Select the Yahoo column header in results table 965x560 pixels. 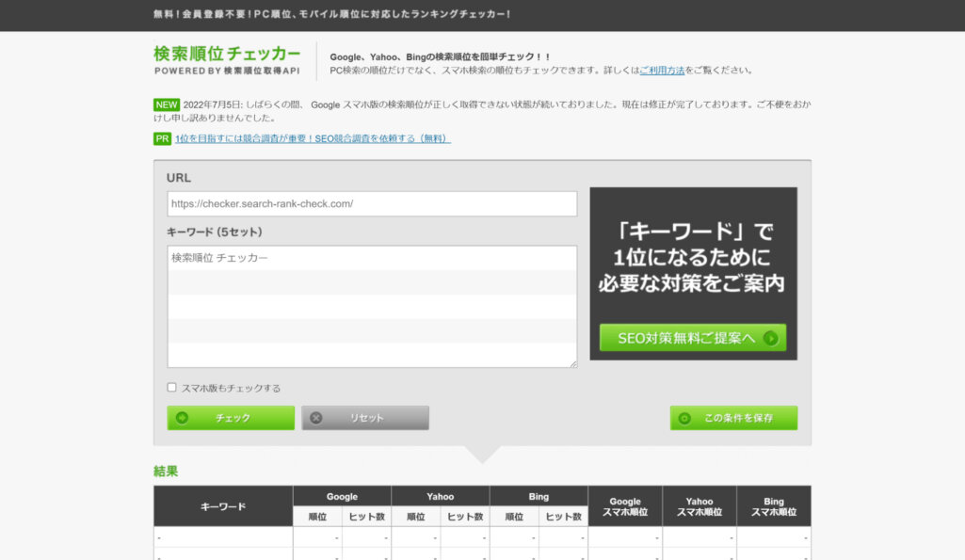pyautogui.click(x=440, y=496)
